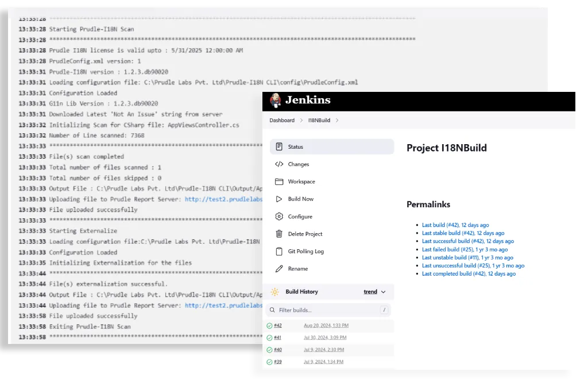Focus the Filter builds search field
Viewport: 588px width, 379px height.
(328, 310)
